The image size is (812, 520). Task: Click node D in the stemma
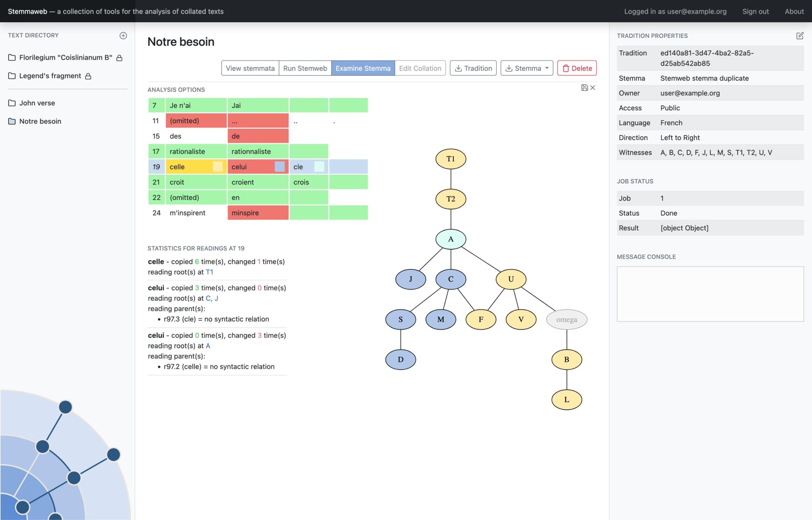pyautogui.click(x=401, y=360)
